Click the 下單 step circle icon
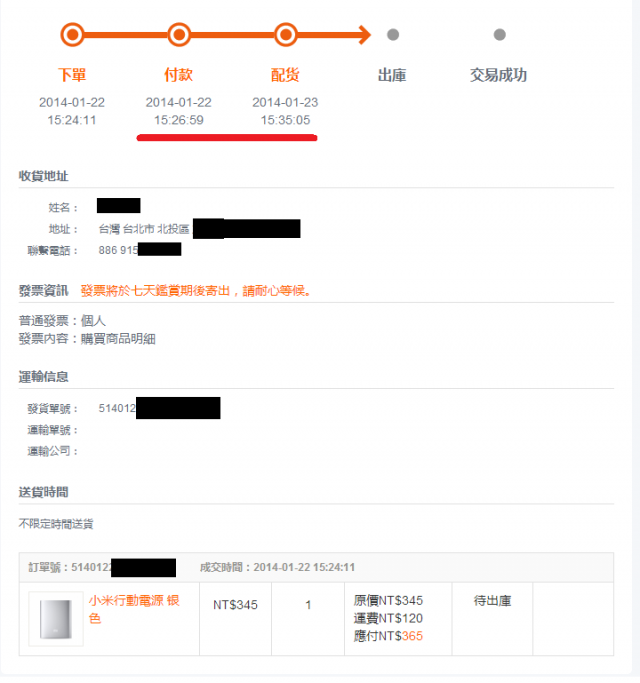This screenshot has height=683, width=640. [72, 34]
